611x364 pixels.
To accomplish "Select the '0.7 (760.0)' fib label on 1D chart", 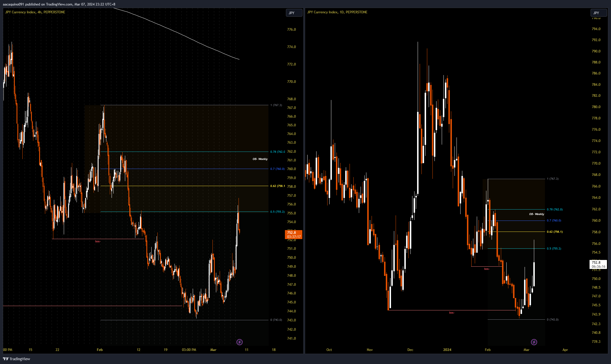I will click(x=554, y=221).
